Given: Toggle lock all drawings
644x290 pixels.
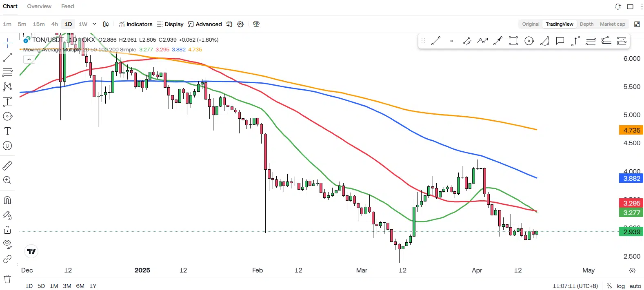Looking at the screenshot, I should coord(7,230).
